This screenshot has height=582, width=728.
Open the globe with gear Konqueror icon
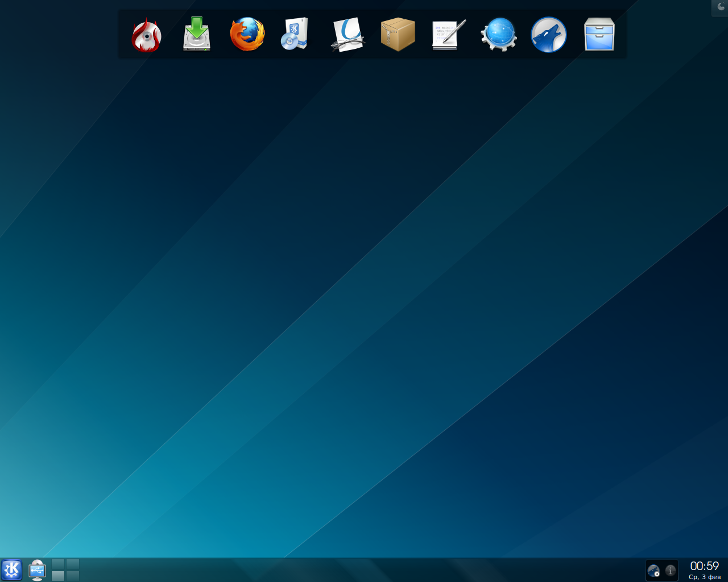[x=499, y=34]
